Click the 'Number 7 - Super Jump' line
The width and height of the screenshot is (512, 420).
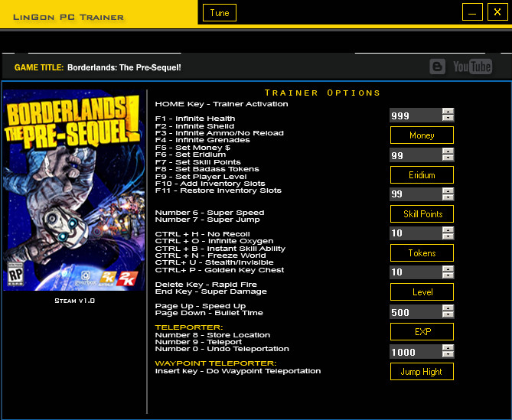point(207,220)
